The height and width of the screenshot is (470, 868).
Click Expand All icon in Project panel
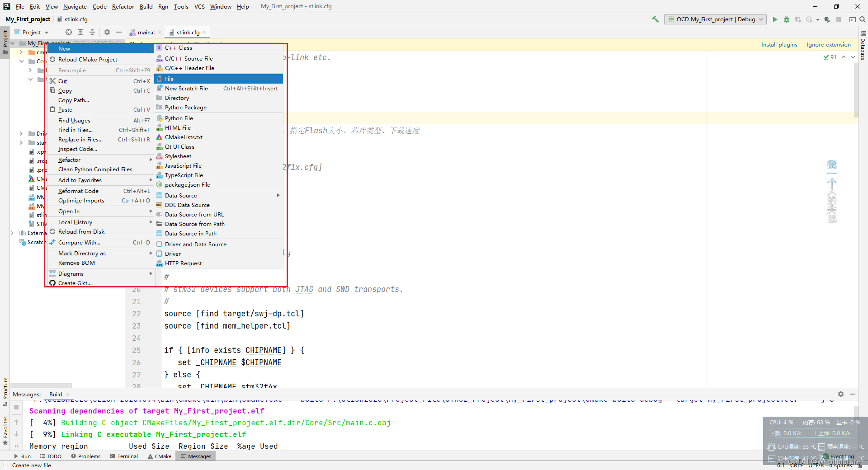click(x=80, y=32)
